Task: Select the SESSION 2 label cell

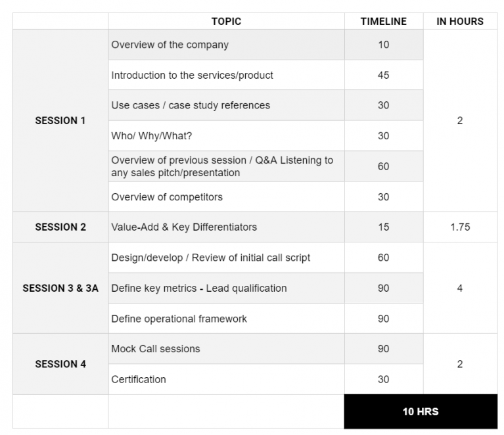Action: [x=60, y=227]
